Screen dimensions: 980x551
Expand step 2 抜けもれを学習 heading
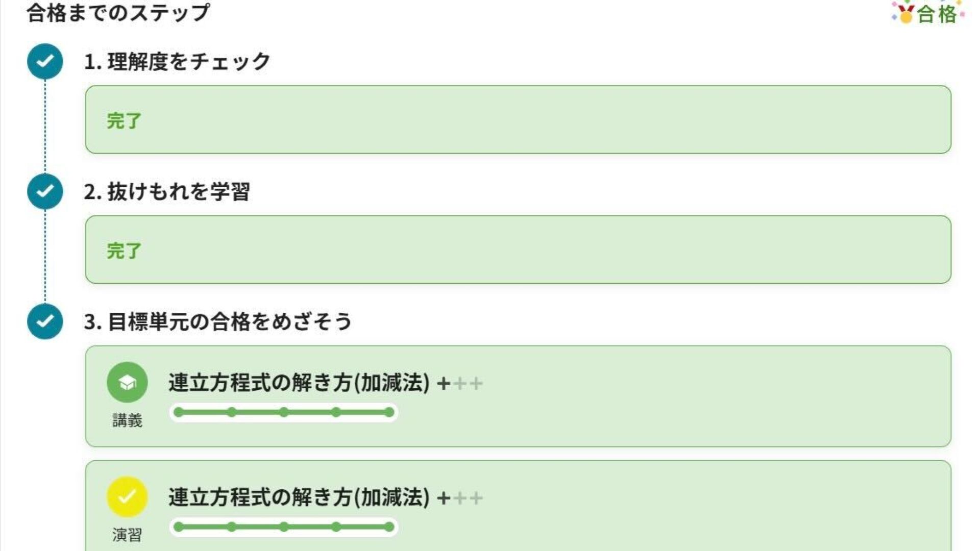point(167,192)
